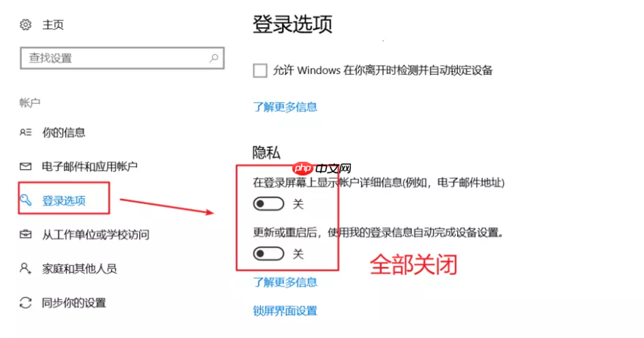The height and width of the screenshot is (338, 644).
Task: Select 同步你的设置 label in sidebar
Action: click(x=74, y=303)
